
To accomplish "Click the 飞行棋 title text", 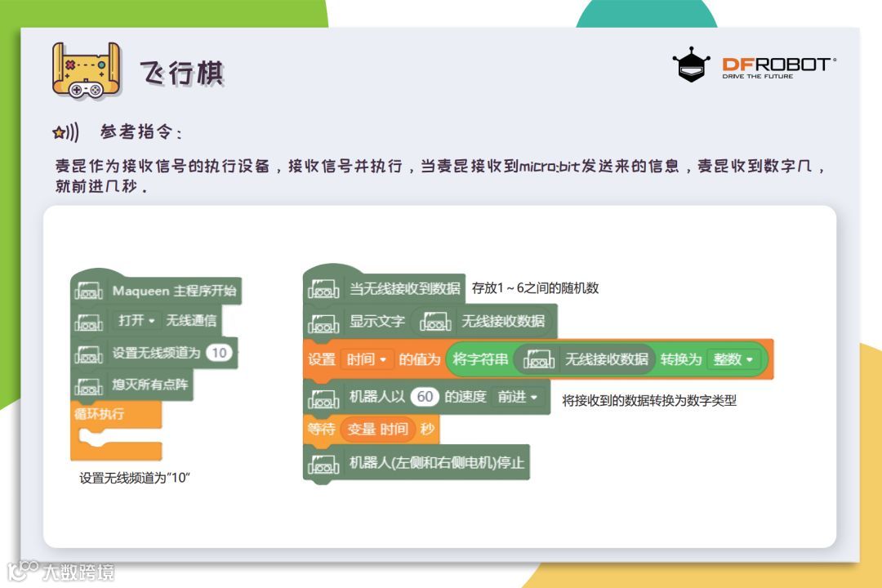I will click(181, 73).
